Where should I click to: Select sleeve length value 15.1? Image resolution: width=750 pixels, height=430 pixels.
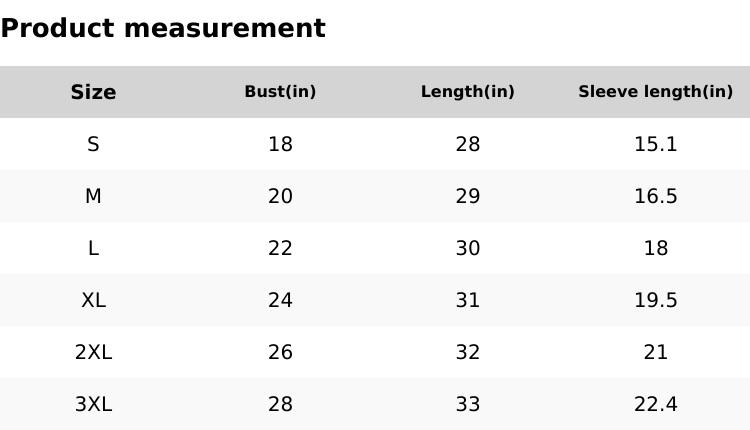coord(655,144)
